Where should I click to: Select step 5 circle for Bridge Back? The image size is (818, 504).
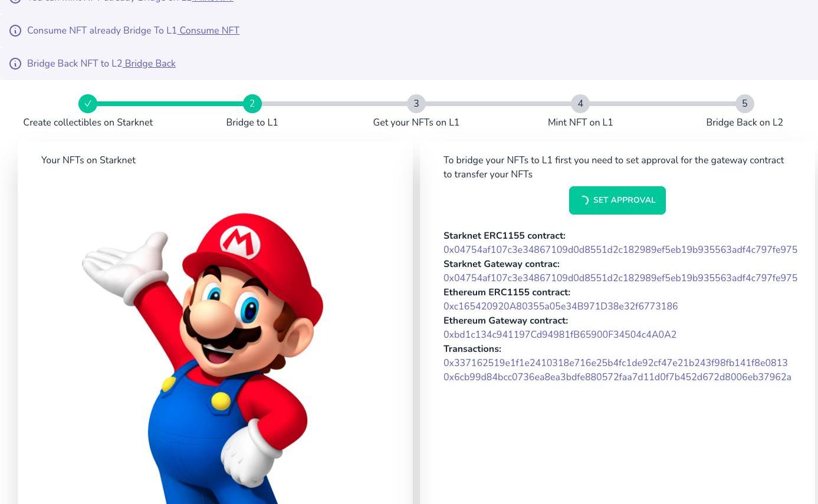pos(744,104)
